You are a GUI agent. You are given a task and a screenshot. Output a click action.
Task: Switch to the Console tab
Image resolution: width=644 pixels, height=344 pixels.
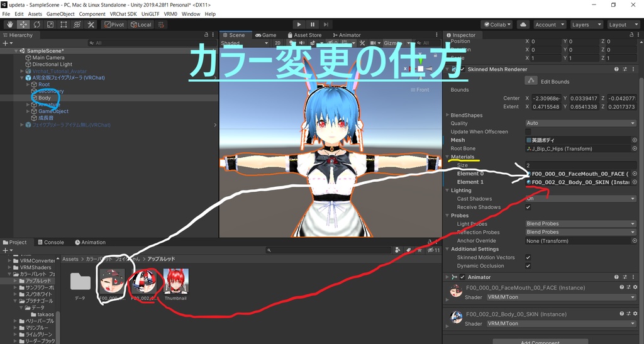coord(50,242)
